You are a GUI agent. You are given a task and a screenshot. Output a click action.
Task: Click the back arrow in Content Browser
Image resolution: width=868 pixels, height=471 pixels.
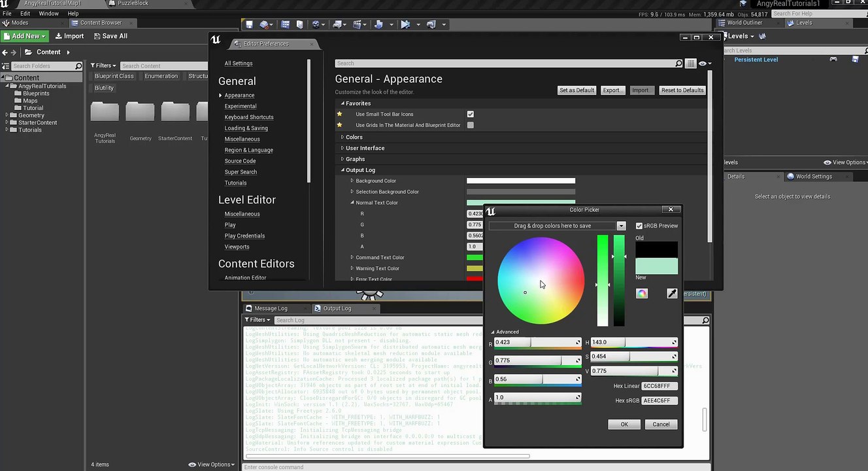(x=5, y=52)
